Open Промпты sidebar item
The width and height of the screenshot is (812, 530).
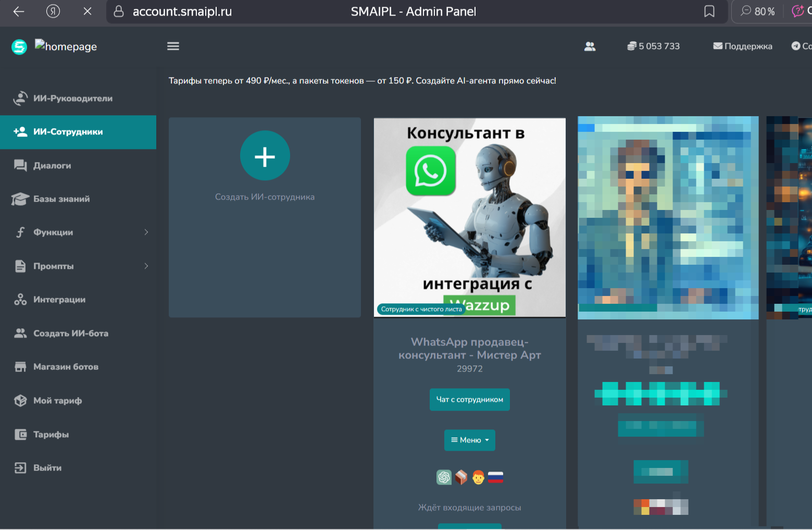(x=78, y=266)
